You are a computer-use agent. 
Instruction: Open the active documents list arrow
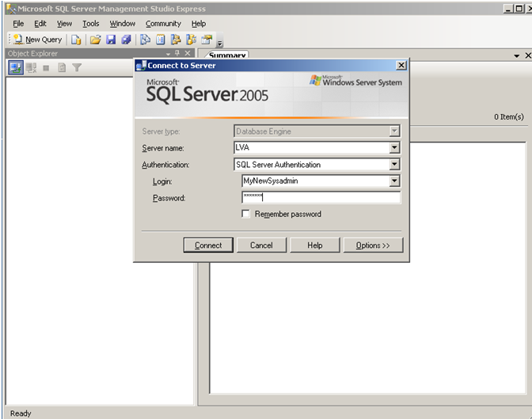[517, 55]
